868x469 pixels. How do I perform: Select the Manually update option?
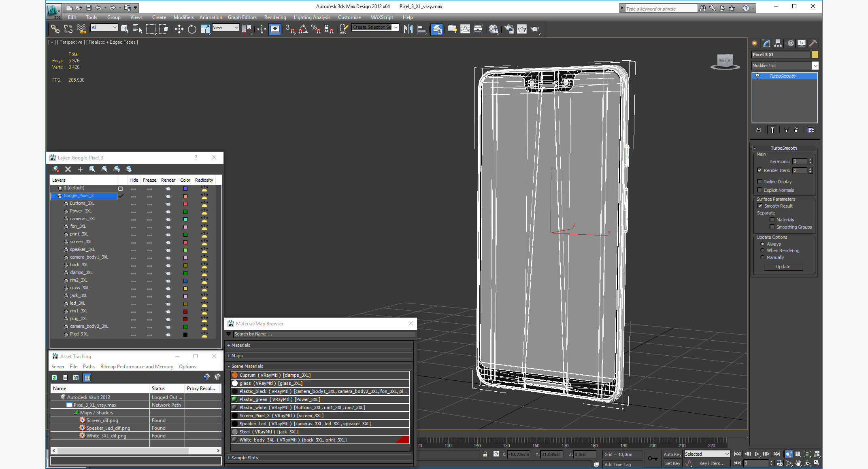tap(763, 257)
